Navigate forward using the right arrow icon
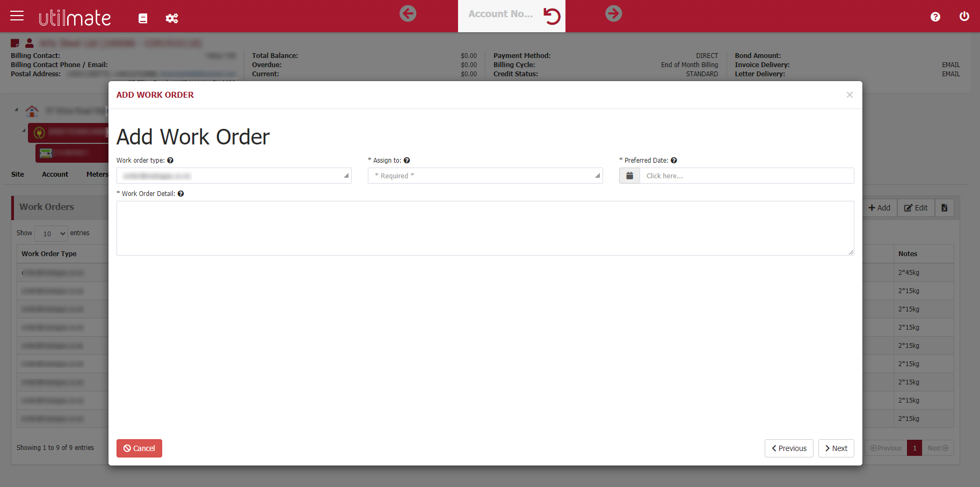The width and height of the screenshot is (980, 487). click(x=613, y=13)
